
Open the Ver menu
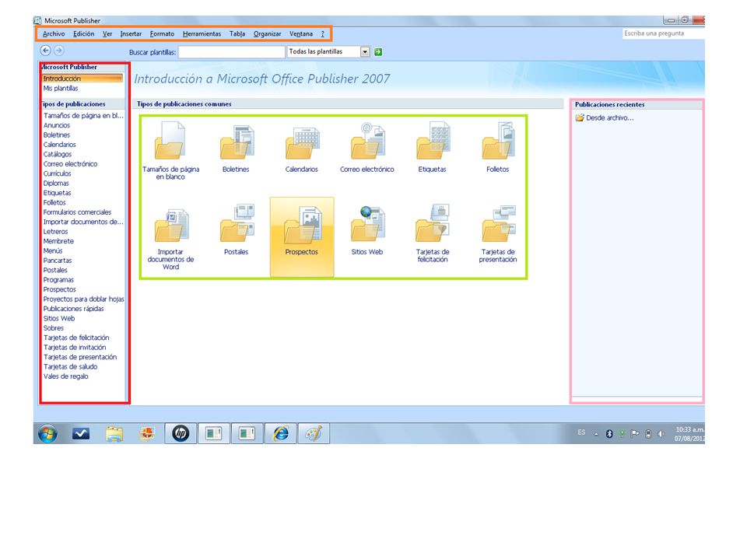(x=107, y=33)
